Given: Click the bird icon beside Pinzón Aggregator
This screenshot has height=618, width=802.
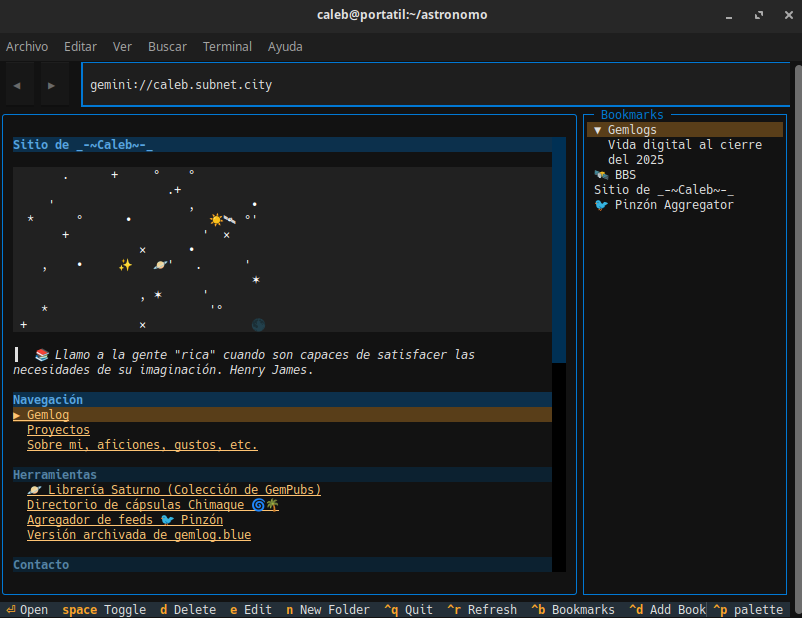Looking at the screenshot, I should (x=601, y=205).
